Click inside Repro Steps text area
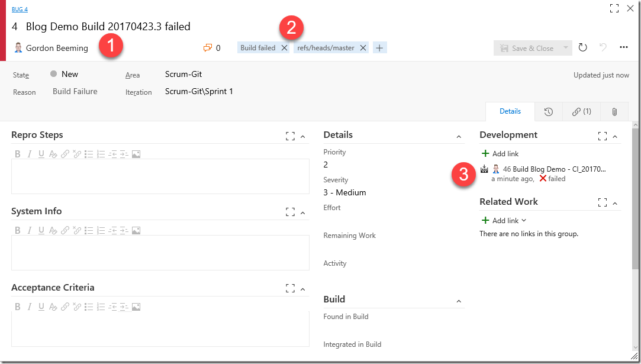 pos(160,176)
